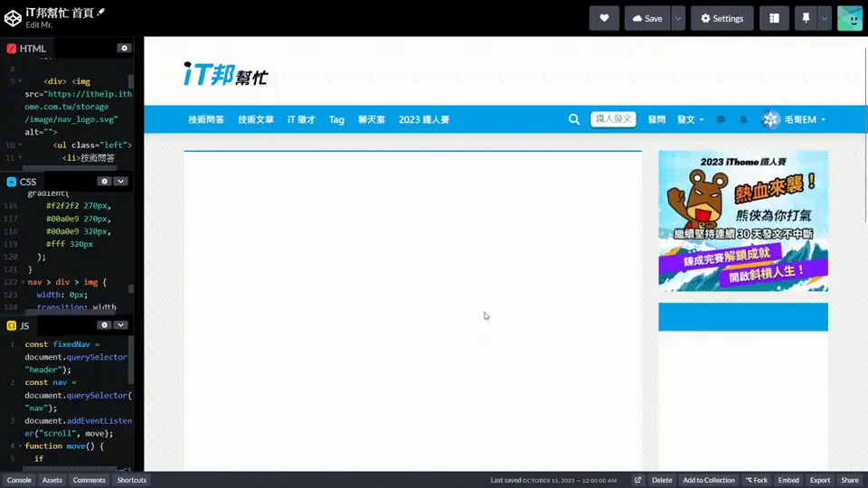
Task: Fold JS function at line 4
Action: click(x=21, y=446)
